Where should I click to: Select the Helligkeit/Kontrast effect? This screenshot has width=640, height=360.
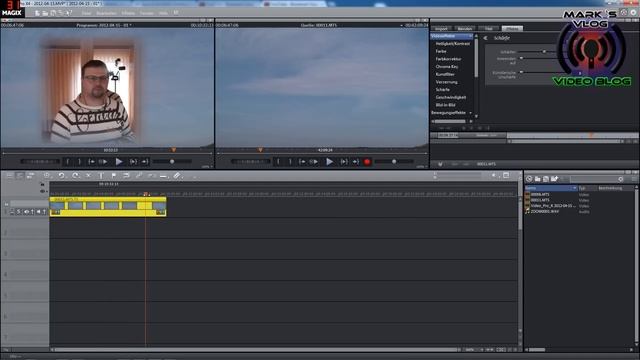(453, 44)
